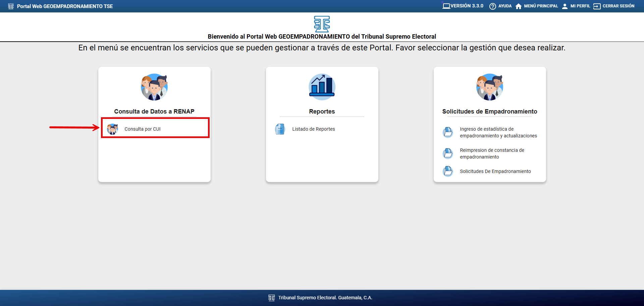
Task: Click icon next to Reimpresion de constancia
Action: click(448, 154)
